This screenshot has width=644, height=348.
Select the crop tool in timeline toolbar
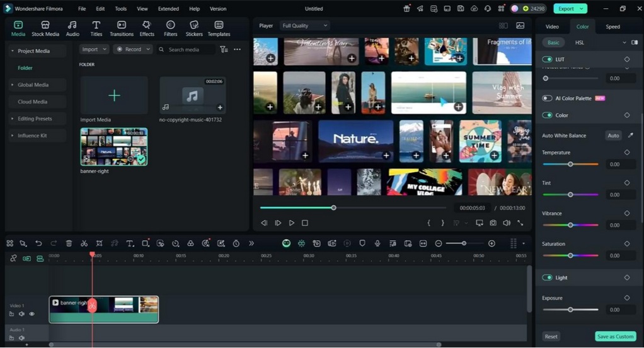pyautogui.click(x=100, y=243)
